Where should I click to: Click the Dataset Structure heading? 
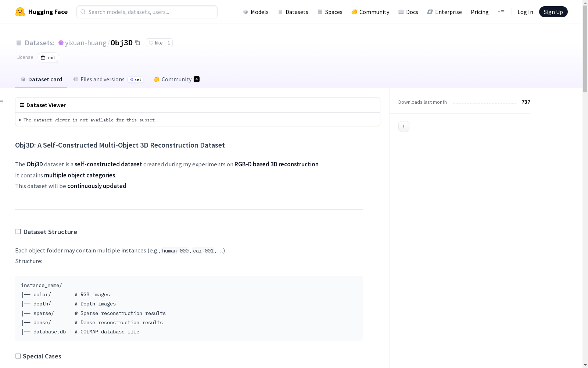click(46, 232)
